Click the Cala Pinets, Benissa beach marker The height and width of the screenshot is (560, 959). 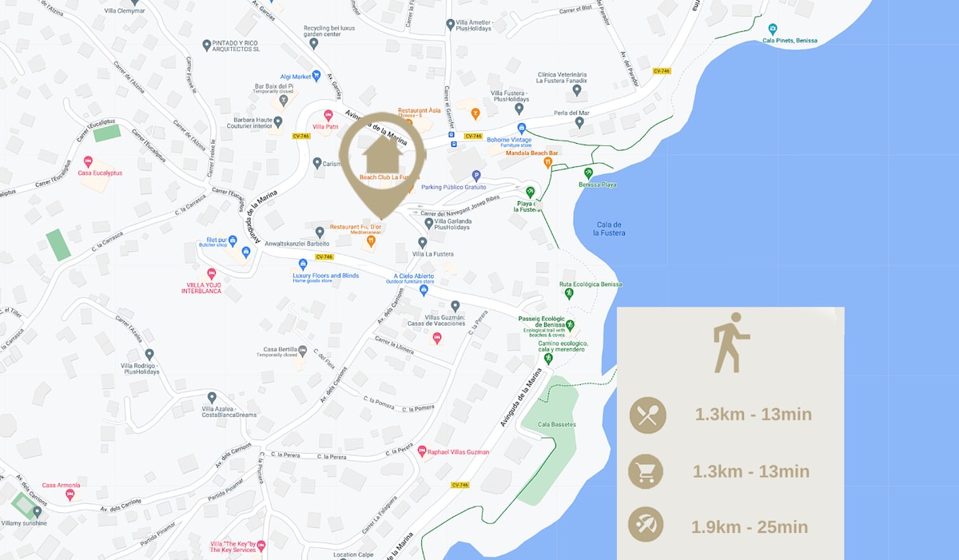(772, 29)
